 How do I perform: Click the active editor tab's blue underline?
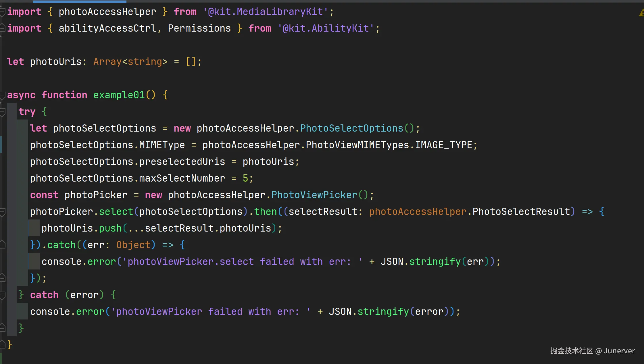pos(80,1)
